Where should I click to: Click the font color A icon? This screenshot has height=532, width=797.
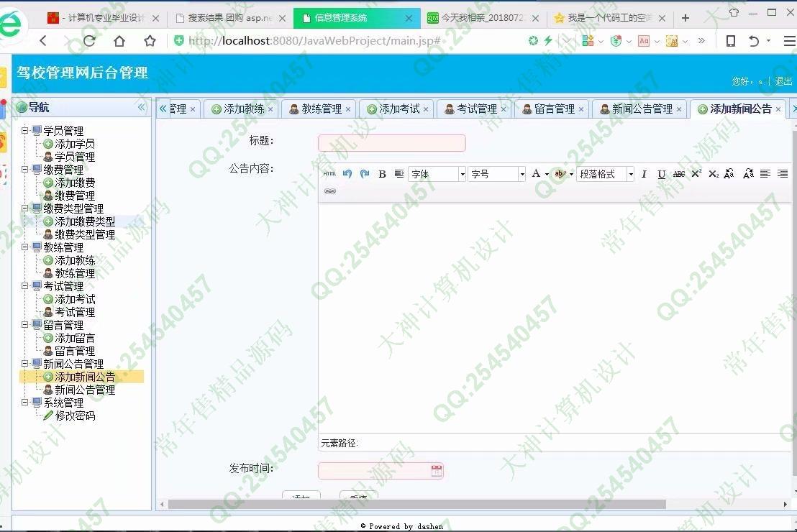click(536, 174)
